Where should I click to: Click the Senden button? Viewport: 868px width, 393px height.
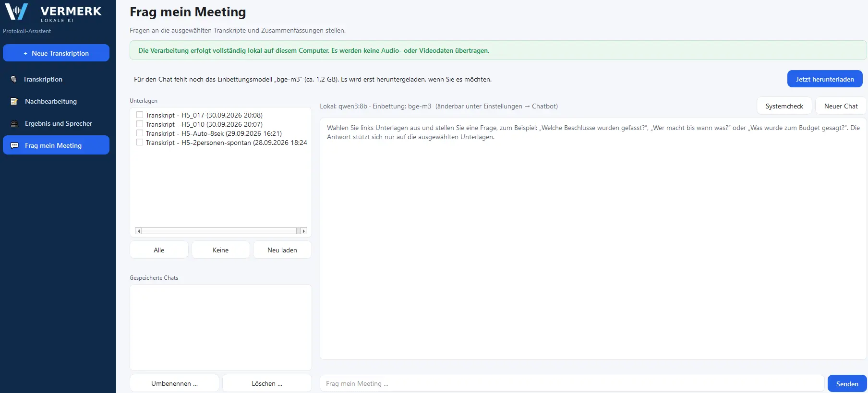(847, 383)
